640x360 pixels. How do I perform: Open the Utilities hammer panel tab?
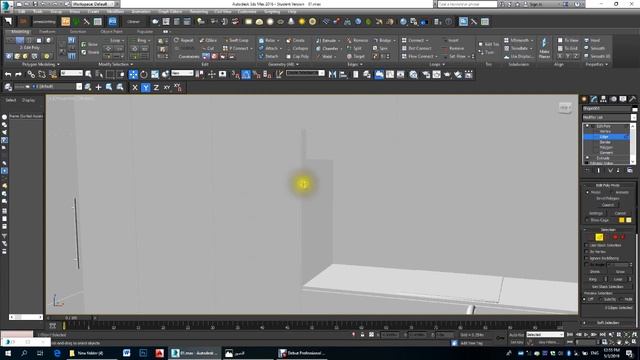[632, 99]
